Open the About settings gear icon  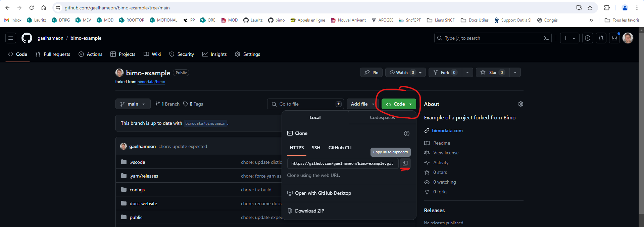(x=521, y=104)
